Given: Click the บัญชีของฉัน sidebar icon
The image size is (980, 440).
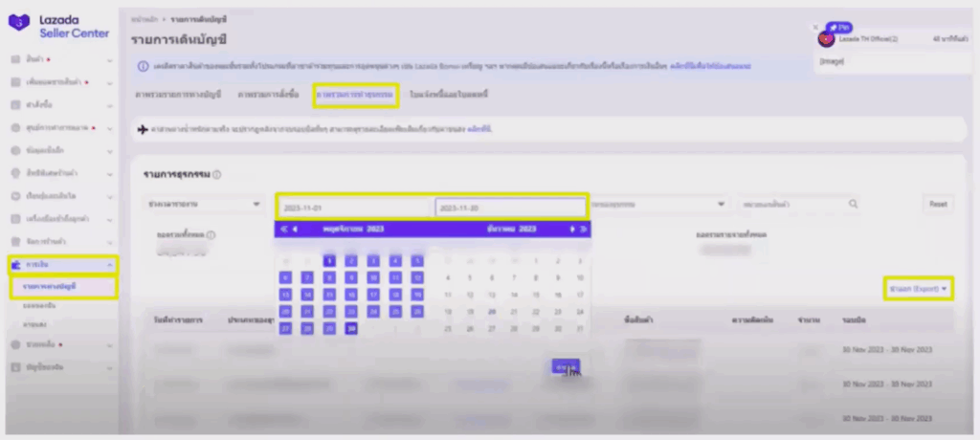Looking at the screenshot, I should (17, 367).
